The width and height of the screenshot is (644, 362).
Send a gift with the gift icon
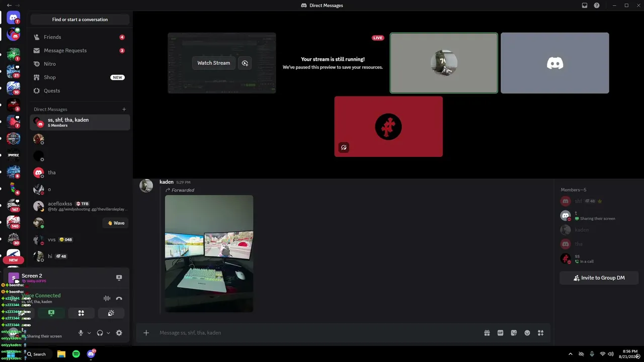[x=487, y=333]
